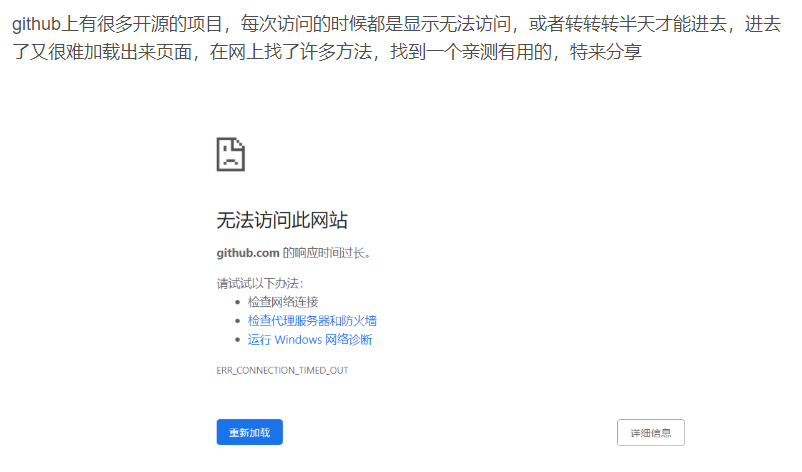Image resolution: width=802 pixels, height=472 pixels.
Task: Open 检查代理服务器和防火墙 link
Action: [312, 321]
